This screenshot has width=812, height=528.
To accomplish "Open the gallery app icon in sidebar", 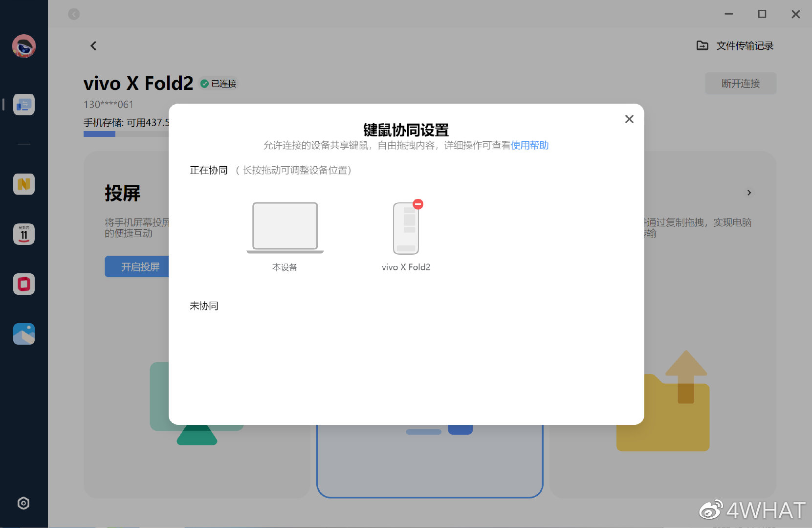I will pyautogui.click(x=23, y=334).
